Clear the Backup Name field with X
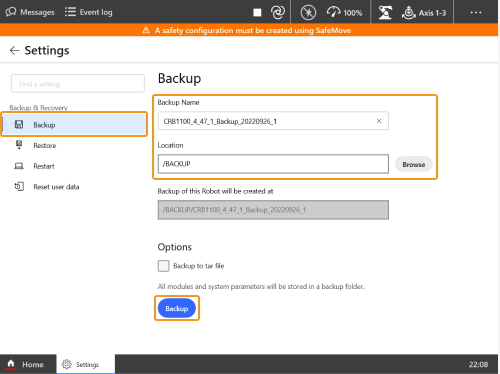The height and width of the screenshot is (374, 500). click(379, 121)
